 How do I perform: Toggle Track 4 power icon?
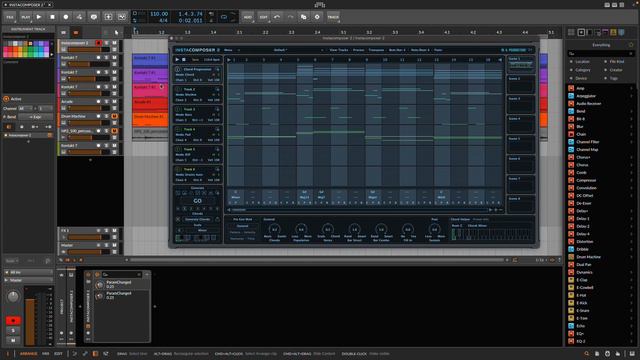(178, 129)
